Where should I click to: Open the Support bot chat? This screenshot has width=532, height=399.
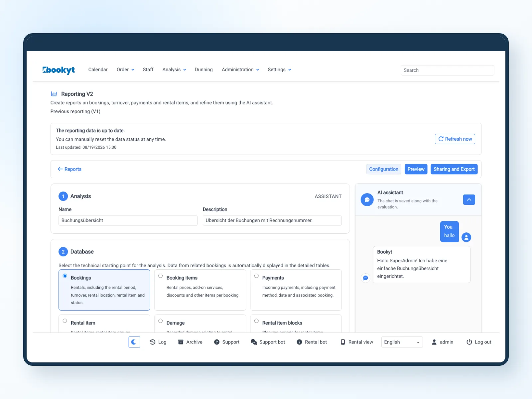(x=268, y=342)
